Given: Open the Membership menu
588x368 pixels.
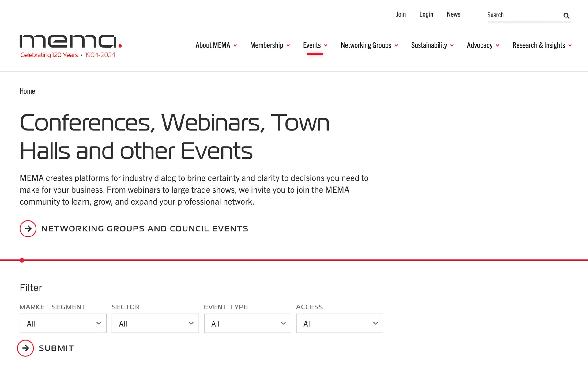Looking at the screenshot, I should [266, 45].
